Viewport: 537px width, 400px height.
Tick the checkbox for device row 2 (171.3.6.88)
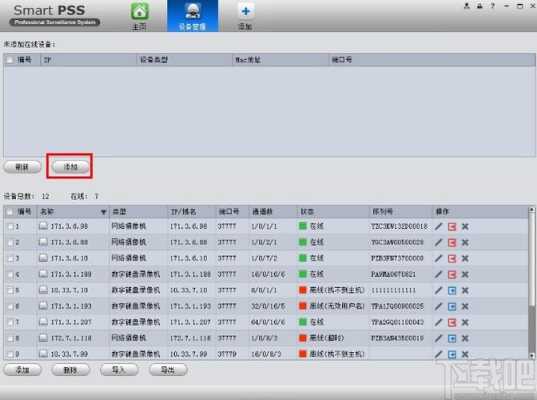pyautogui.click(x=11, y=242)
